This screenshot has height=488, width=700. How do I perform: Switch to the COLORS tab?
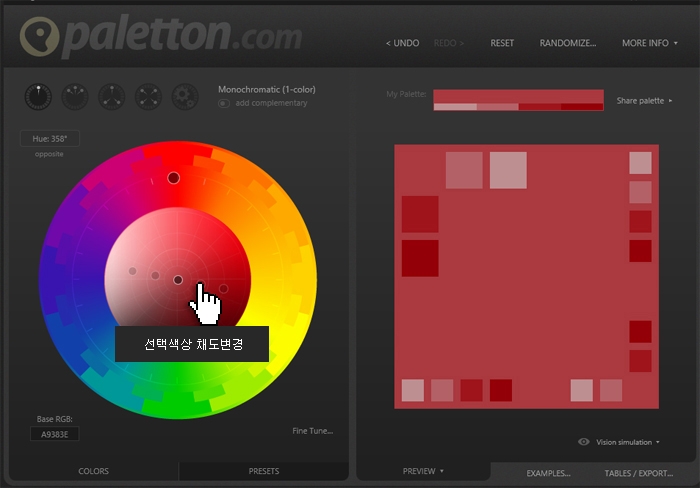[93, 471]
